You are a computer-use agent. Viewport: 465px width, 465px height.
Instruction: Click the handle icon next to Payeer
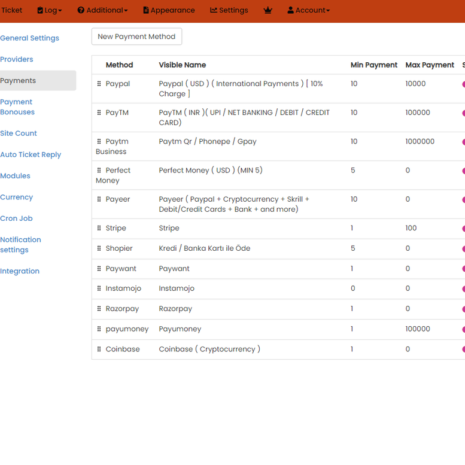pyautogui.click(x=99, y=199)
